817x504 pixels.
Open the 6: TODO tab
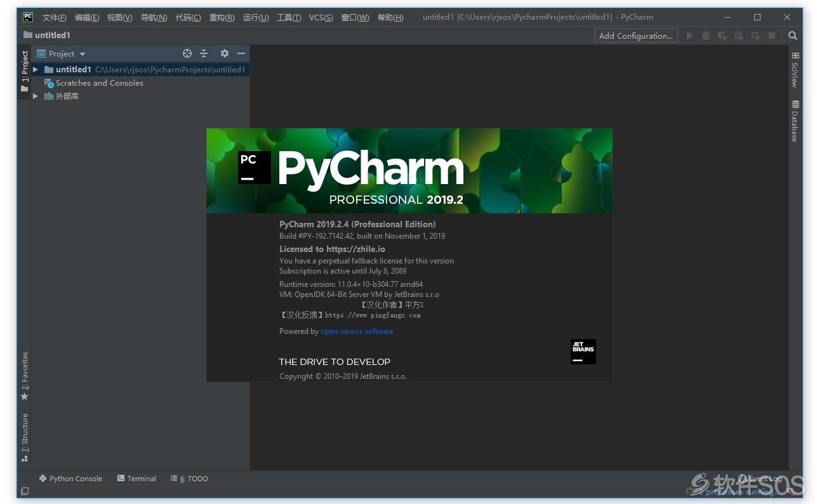(189, 479)
